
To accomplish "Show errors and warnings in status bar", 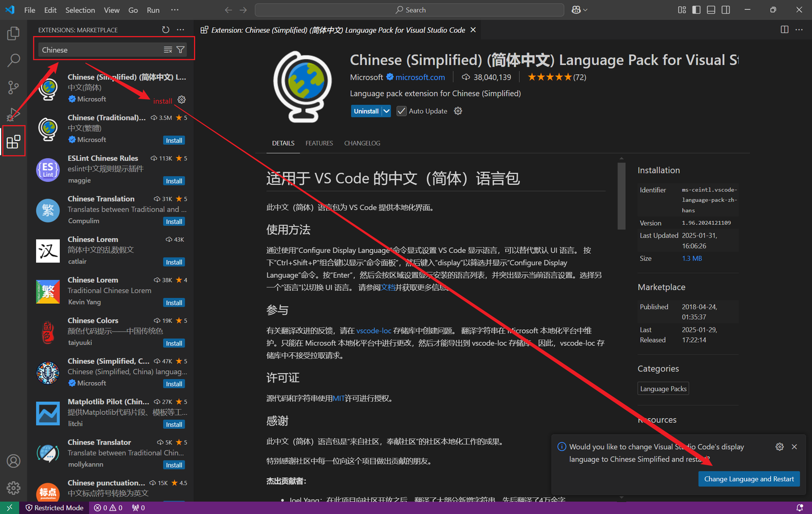I will 108,508.
